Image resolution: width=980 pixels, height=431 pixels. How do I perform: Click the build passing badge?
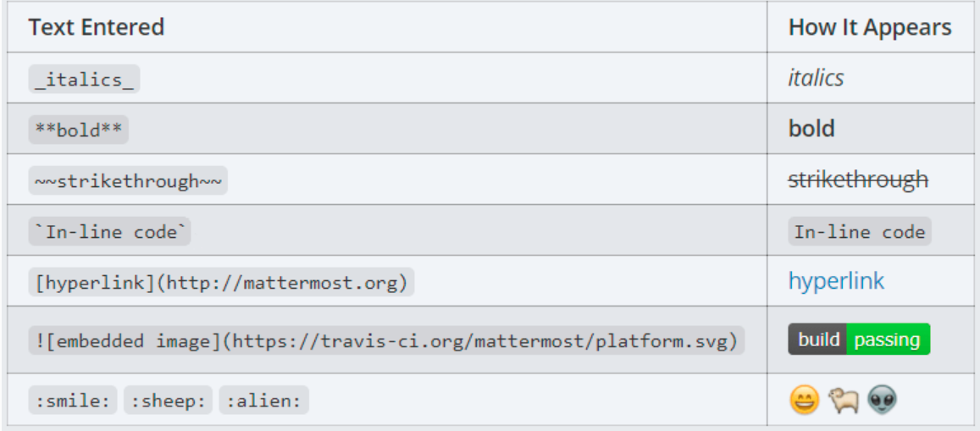(x=859, y=340)
